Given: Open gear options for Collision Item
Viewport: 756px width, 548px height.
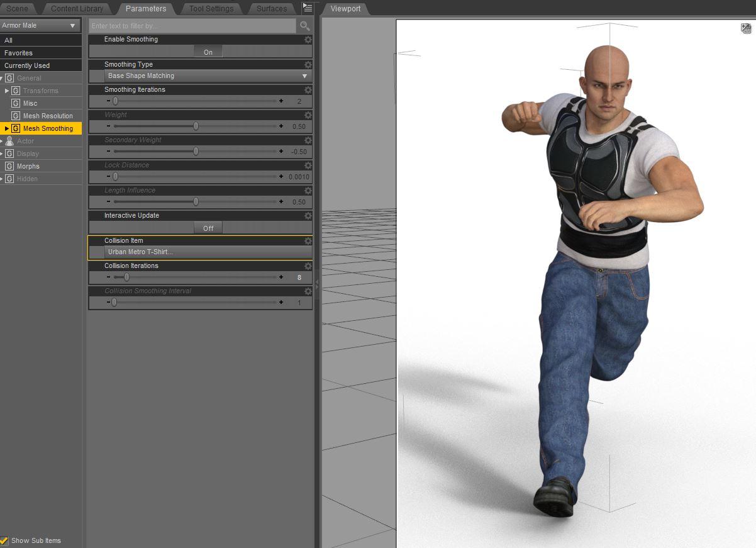Looking at the screenshot, I should (x=308, y=241).
